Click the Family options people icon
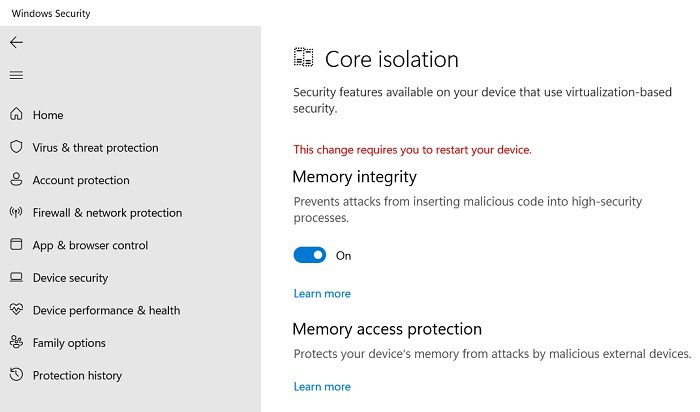The height and width of the screenshot is (412, 700). pos(16,343)
